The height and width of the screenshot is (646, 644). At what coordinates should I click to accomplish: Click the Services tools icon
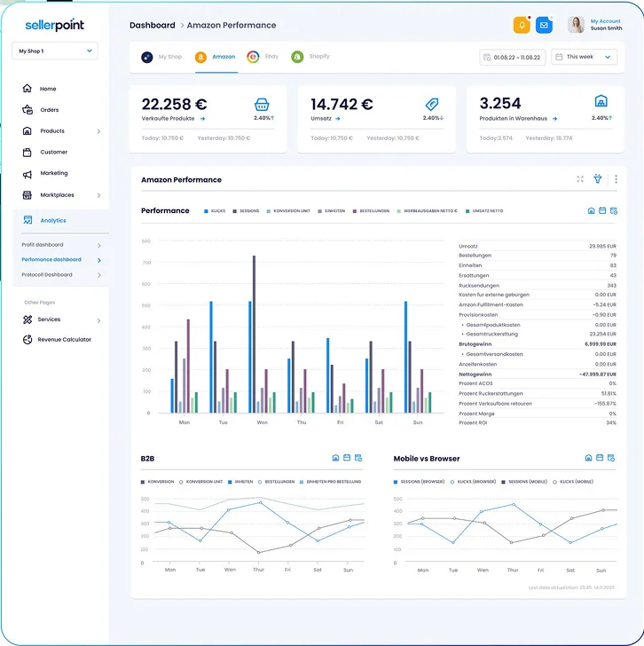pyautogui.click(x=27, y=319)
